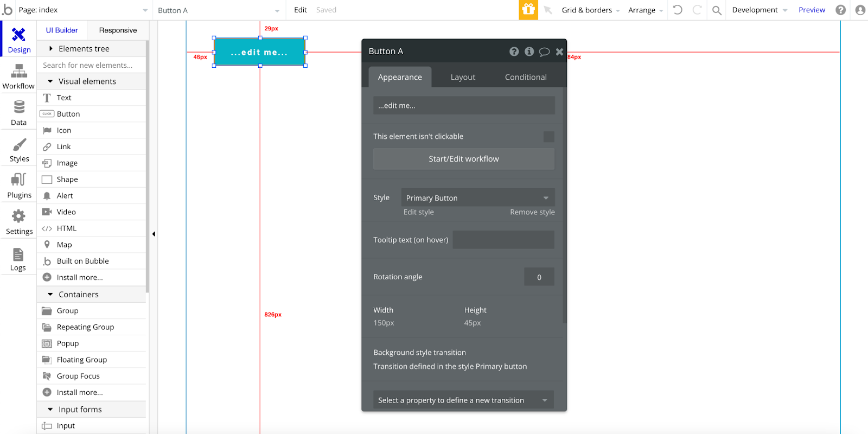Image resolution: width=868 pixels, height=434 pixels.
Task: Switch to the Conditional tab
Action: click(526, 77)
